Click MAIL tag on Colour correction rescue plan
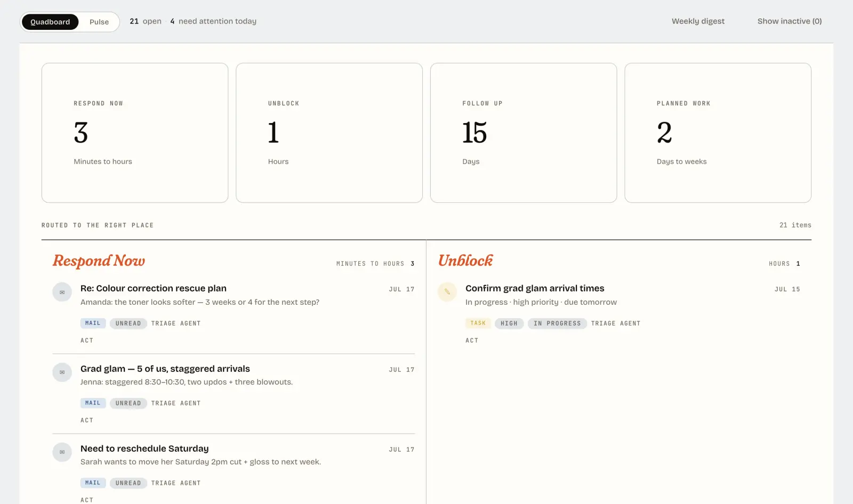Image resolution: width=853 pixels, height=504 pixels. (x=93, y=323)
